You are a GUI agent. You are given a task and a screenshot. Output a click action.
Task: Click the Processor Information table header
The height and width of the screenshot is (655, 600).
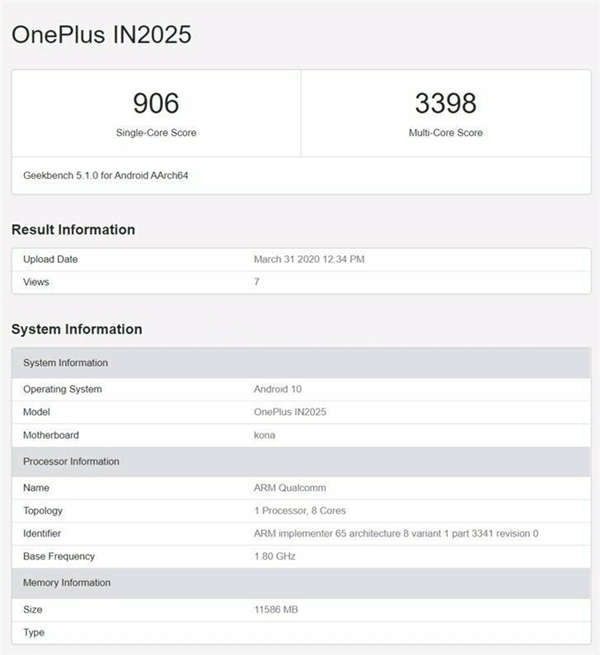(301, 462)
